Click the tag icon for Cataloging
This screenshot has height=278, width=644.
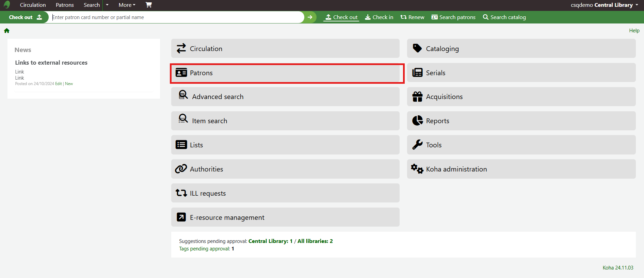point(417,48)
